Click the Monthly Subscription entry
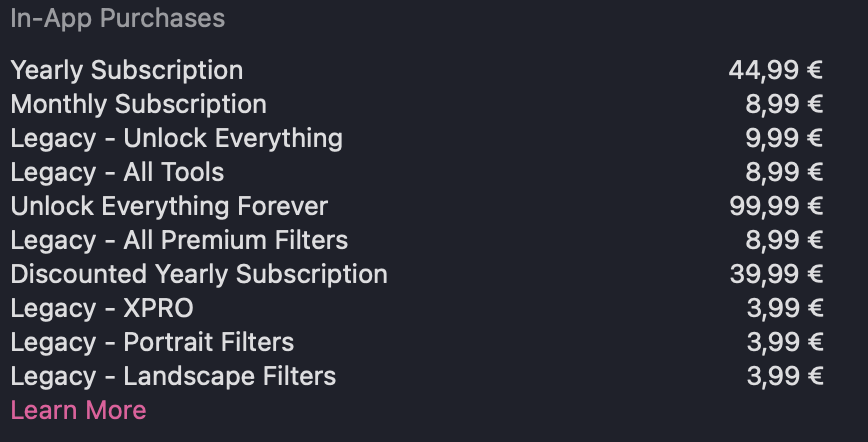Screen dimensions: 868x442 pyautogui.click(x=139, y=104)
